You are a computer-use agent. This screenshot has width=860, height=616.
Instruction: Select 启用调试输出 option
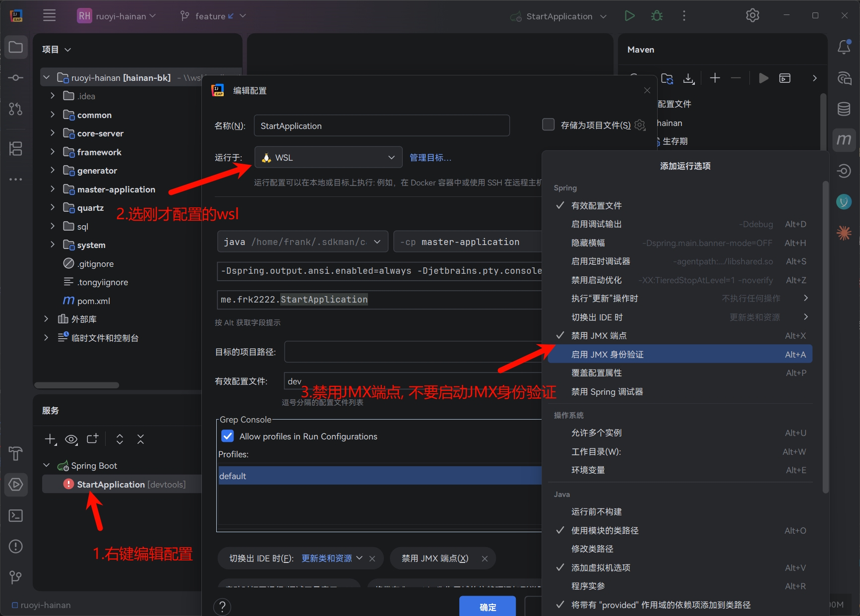point(679,224)
